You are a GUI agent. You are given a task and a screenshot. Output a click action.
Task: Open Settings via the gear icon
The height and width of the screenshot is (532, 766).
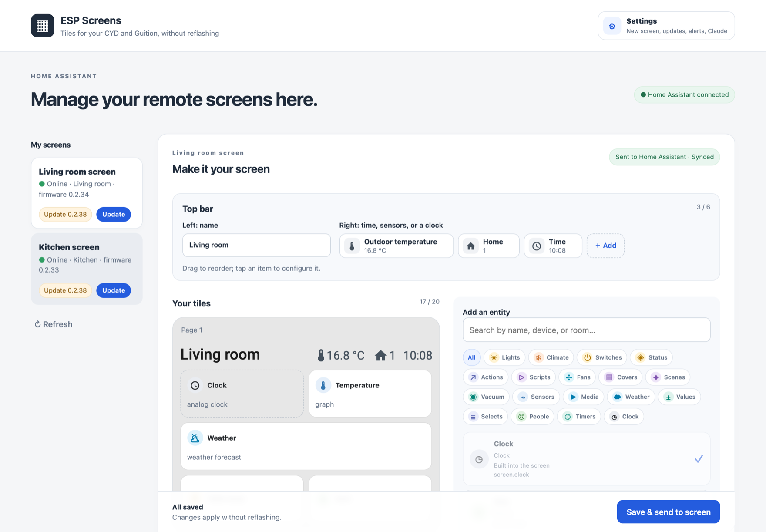[x=612, y=26]
